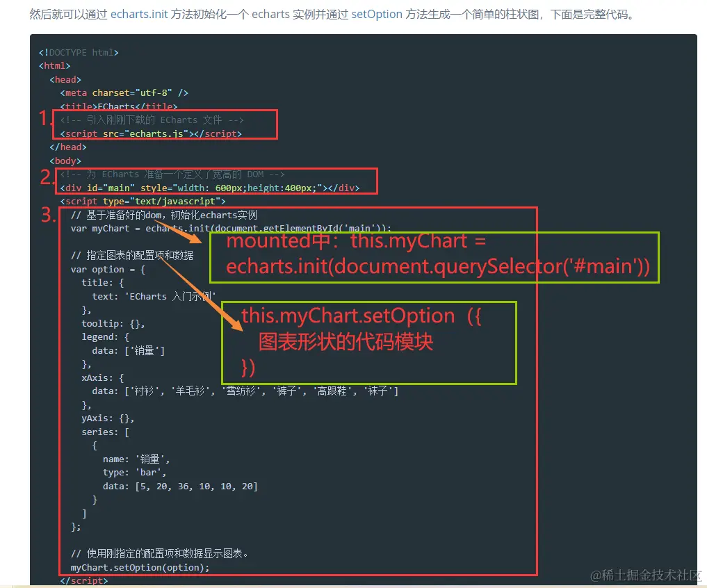Click the script type="text/javascript" line
The height and width of the screenshot is (588, 707).
143,202
